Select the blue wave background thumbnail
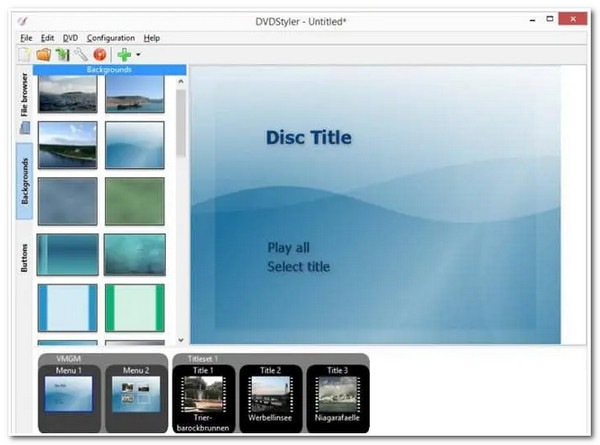600x445 pixels. 135,145
